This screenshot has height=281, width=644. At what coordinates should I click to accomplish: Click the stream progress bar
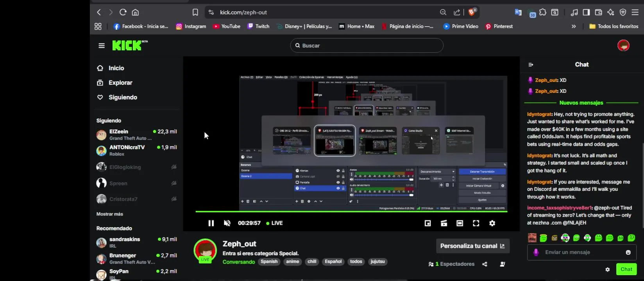click(351, 212)
